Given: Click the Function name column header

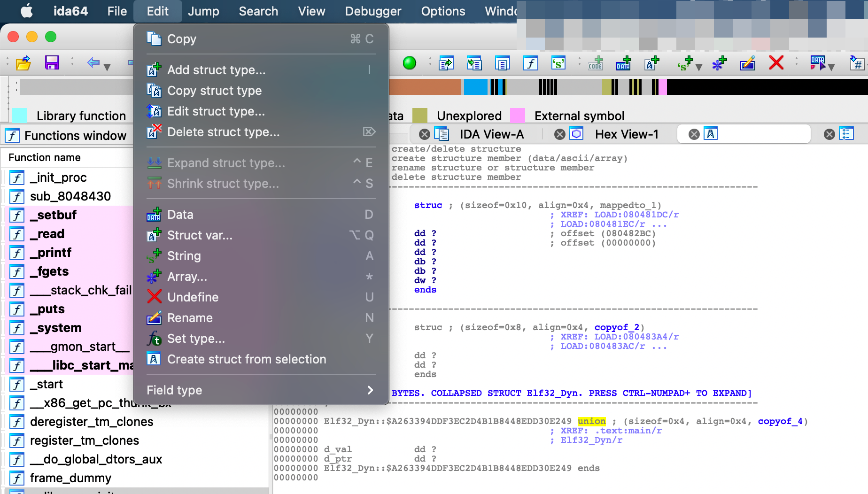Looking at the screenshot, I should tap(45, 157).
